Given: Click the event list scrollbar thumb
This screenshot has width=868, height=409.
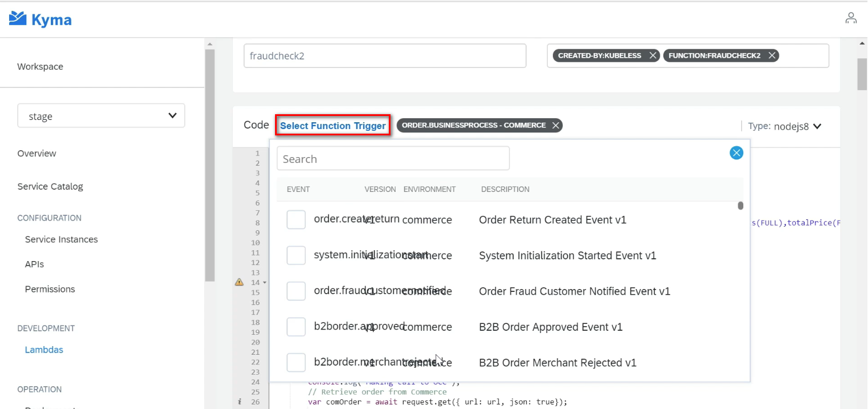Looking at the screenshot, I should click(x=740, y=206).
